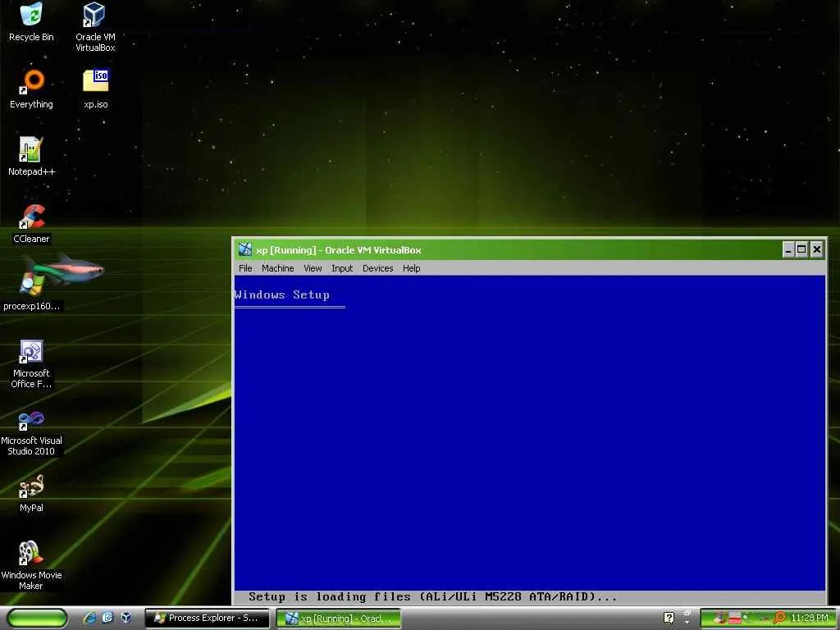
Task: Open the Input menu in VirtualBox
Action: pyautogui.click(x=342, y=268)
